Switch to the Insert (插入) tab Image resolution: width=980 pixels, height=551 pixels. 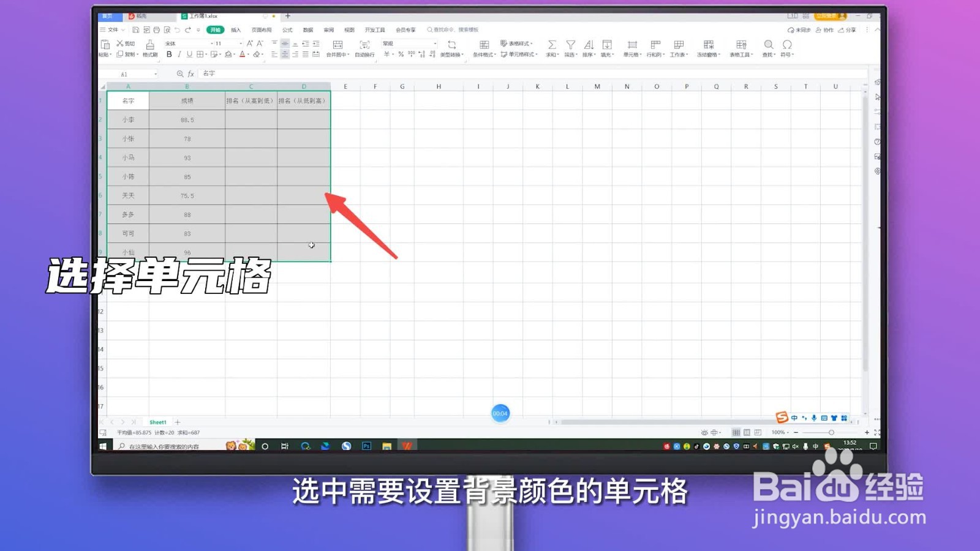pyautogui.click(x=236, y=30)
